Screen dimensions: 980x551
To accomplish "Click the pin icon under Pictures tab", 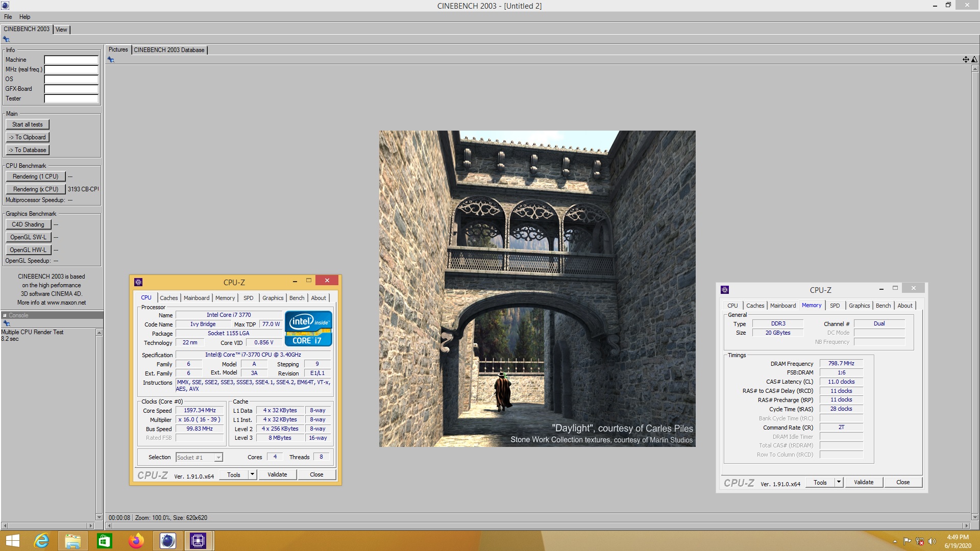I will tap(111, 60).
